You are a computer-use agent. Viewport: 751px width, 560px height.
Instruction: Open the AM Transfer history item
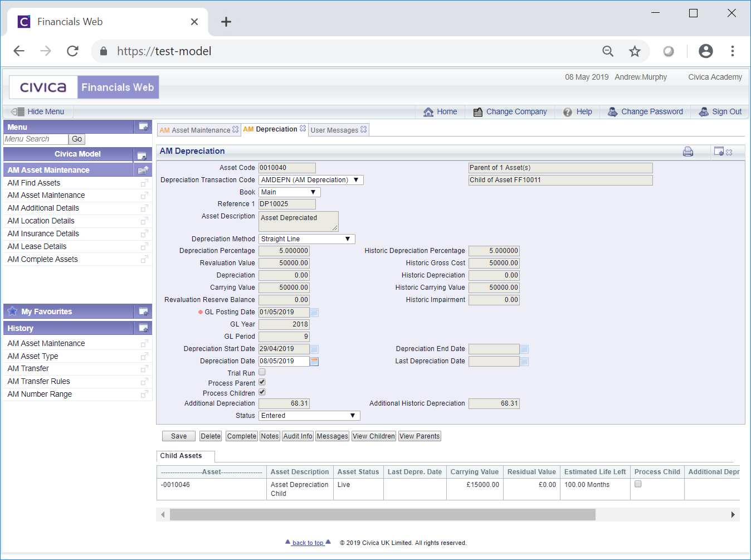coord(28,369)
